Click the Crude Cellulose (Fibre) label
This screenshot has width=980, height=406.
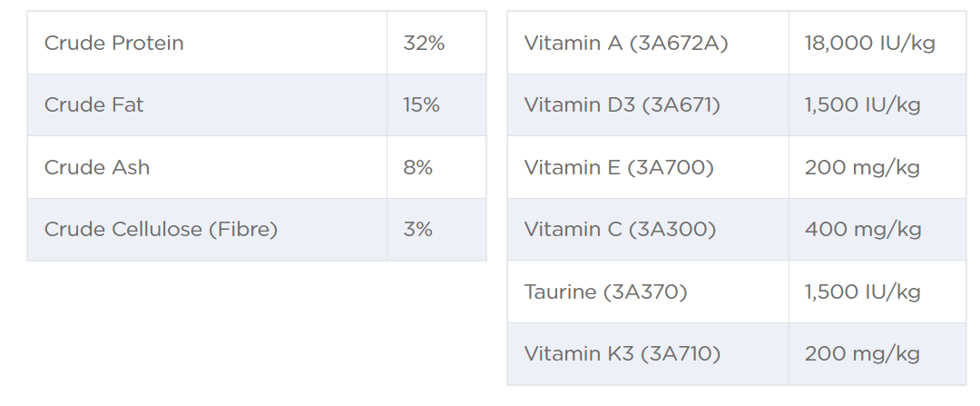click(161, 230)
